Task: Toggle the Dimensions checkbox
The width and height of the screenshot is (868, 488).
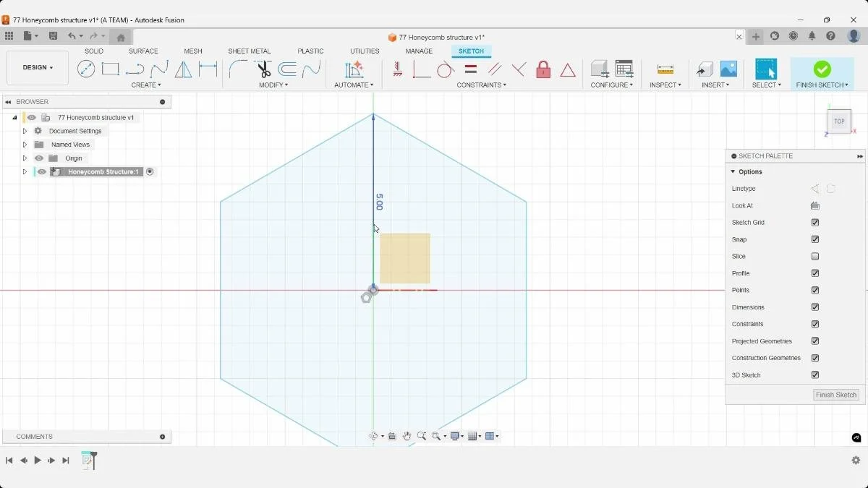Action: pyautogui.click(x=815, y=307)
